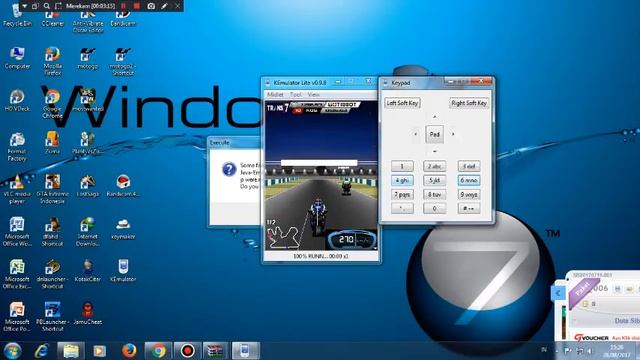Screen dimensions: 640x360
Task: Click the Execute dialog title bar
Action: click(x=234, y=142)
